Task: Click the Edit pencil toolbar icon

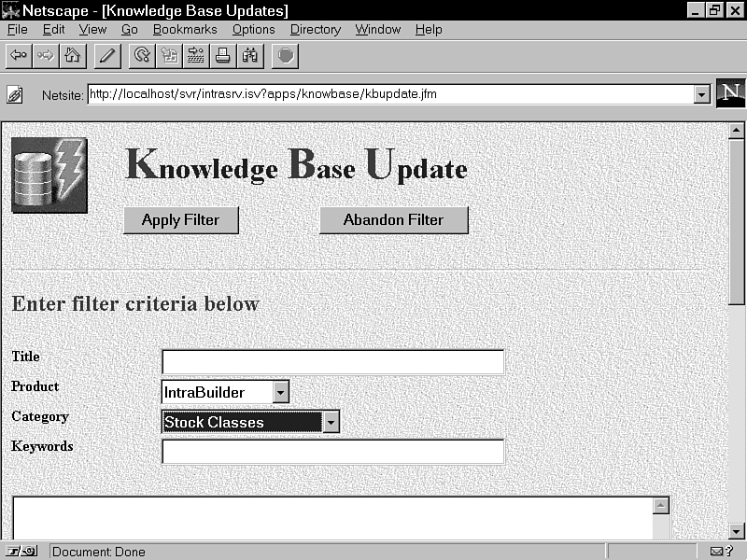Action: [106, 56]
